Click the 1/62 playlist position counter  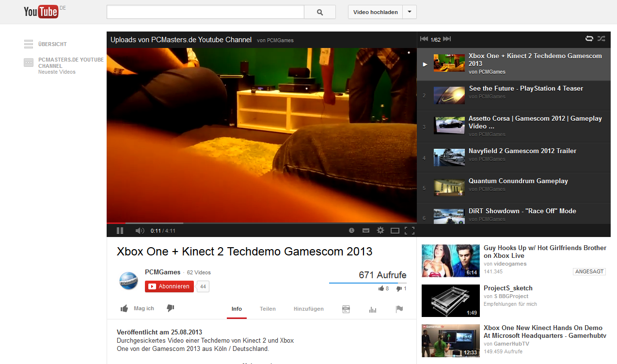pyautogui.click(x=435, y=40)
